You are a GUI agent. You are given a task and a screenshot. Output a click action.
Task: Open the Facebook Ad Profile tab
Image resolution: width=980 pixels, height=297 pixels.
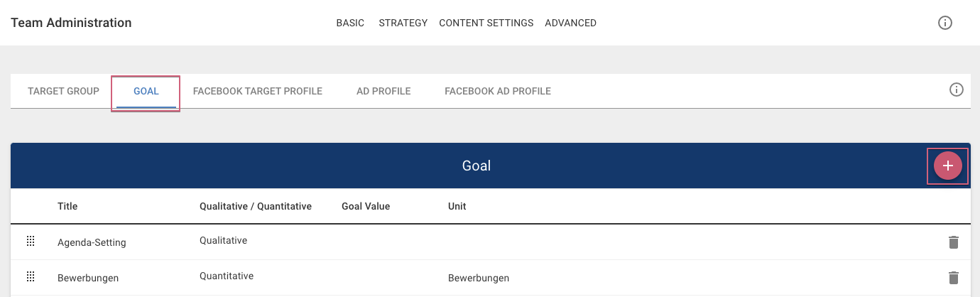point(498,91)
